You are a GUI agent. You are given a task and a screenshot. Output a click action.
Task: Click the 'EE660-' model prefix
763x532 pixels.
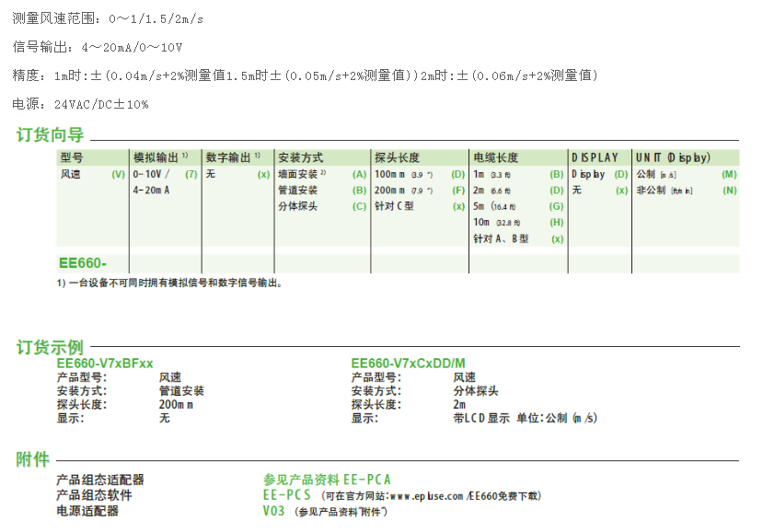pos(83,263)
